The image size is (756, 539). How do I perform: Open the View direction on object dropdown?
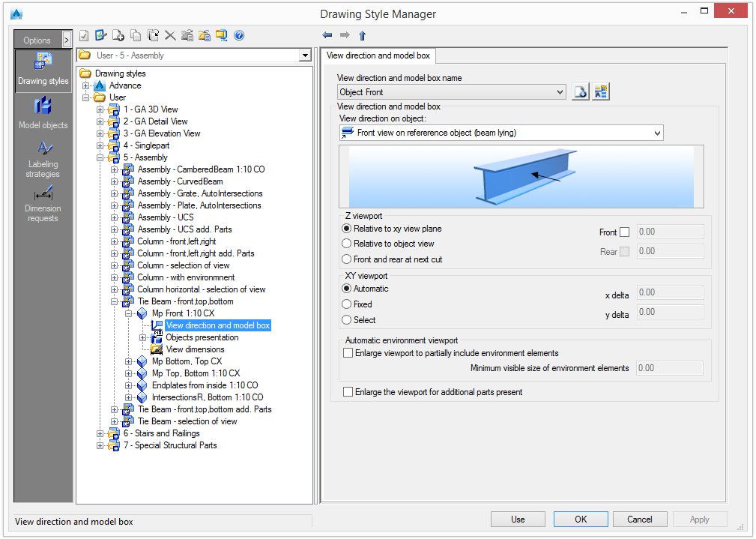pos(657,133)
